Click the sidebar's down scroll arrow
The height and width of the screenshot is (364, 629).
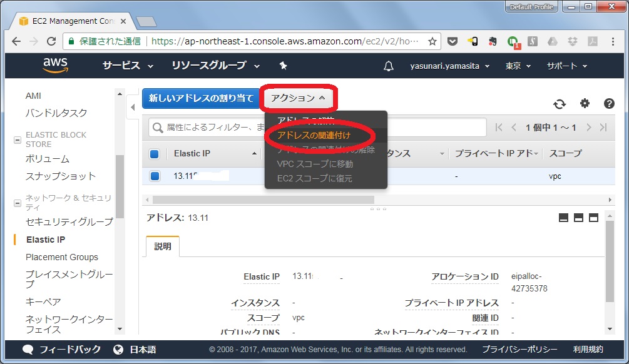[120, 329]
